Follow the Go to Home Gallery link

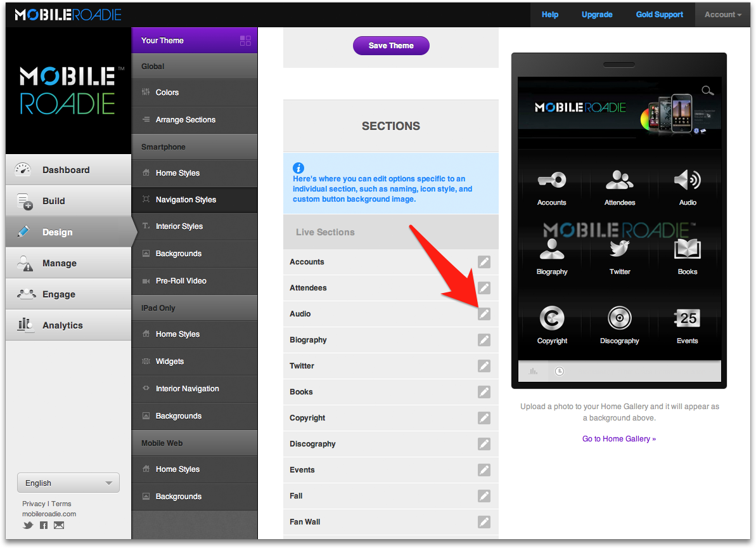618,439
